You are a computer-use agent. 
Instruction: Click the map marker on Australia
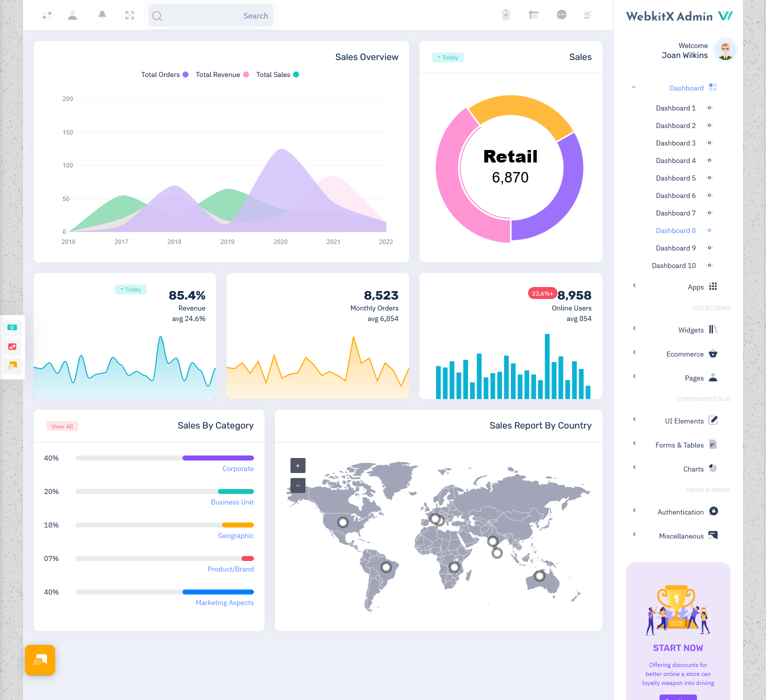point(539,576)
